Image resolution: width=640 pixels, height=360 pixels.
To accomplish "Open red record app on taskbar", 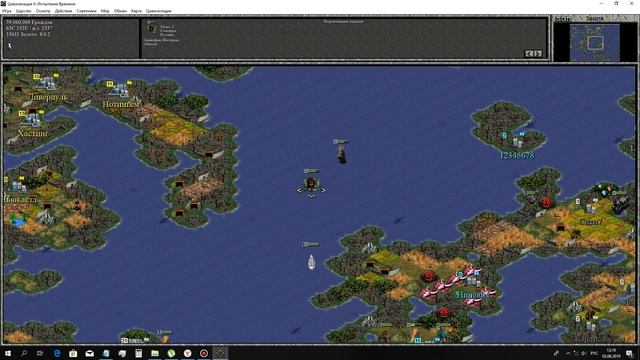I will (204, 353).
